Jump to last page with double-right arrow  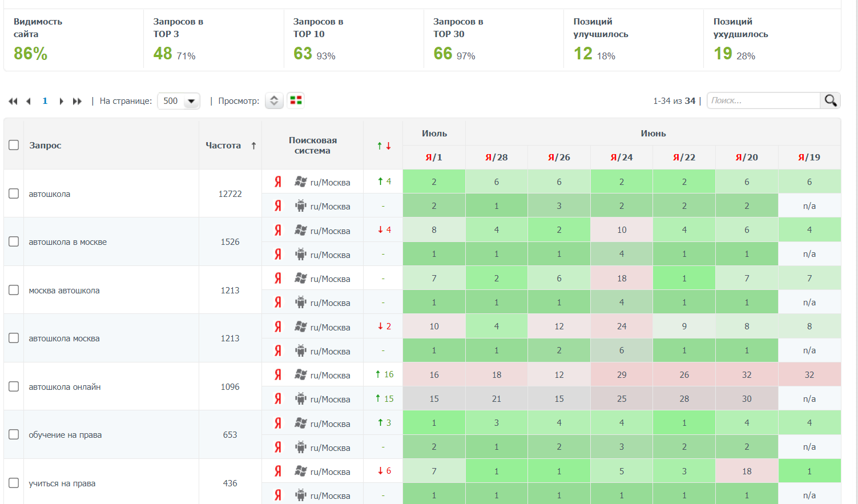[x=77, y=101]
